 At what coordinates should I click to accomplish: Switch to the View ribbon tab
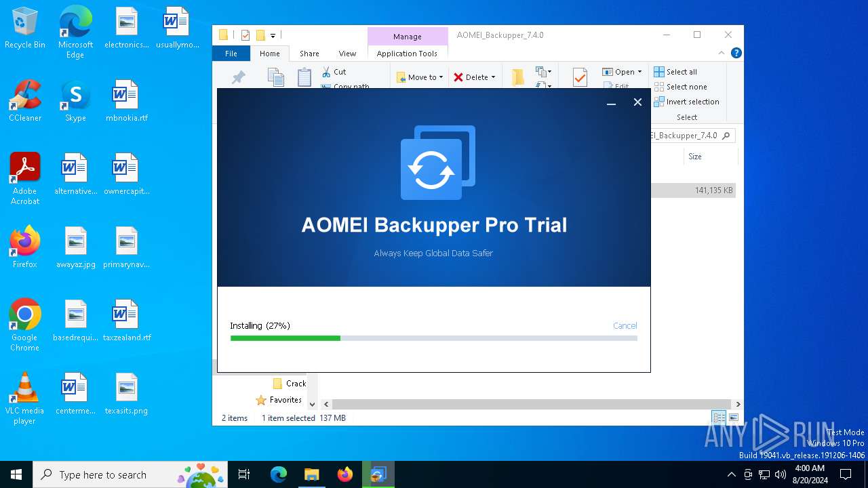coord(347,54)
